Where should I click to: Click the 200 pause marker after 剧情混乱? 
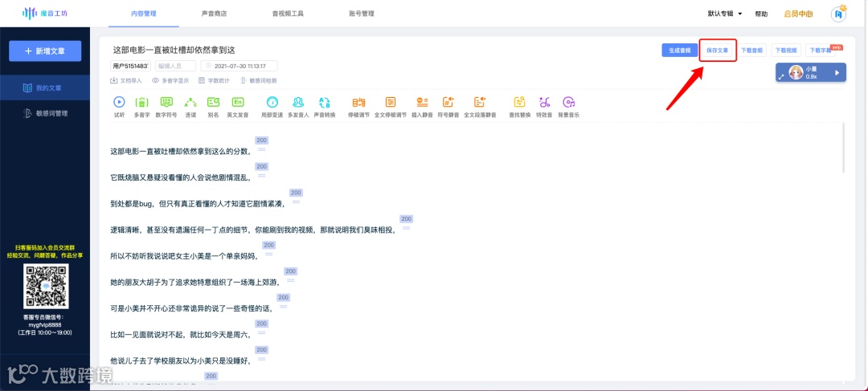point(262,166)
